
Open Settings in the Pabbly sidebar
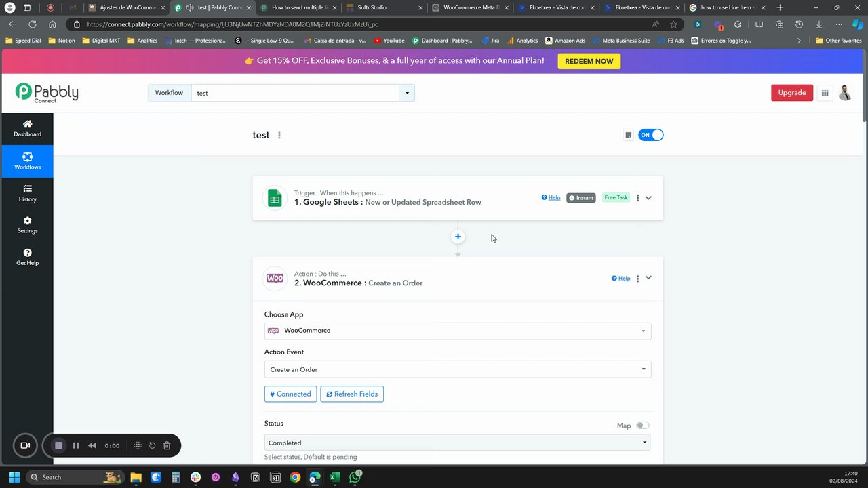coord(27,225)
